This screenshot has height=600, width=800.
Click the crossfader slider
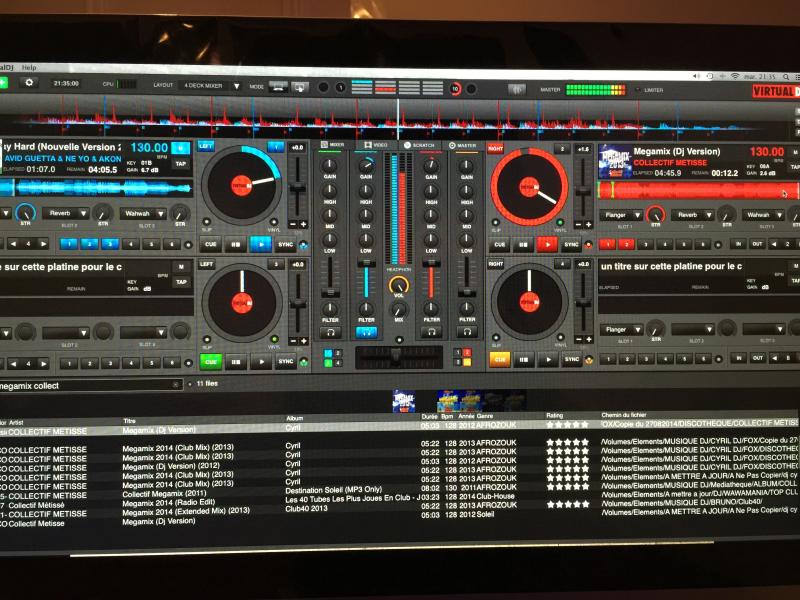398,357
